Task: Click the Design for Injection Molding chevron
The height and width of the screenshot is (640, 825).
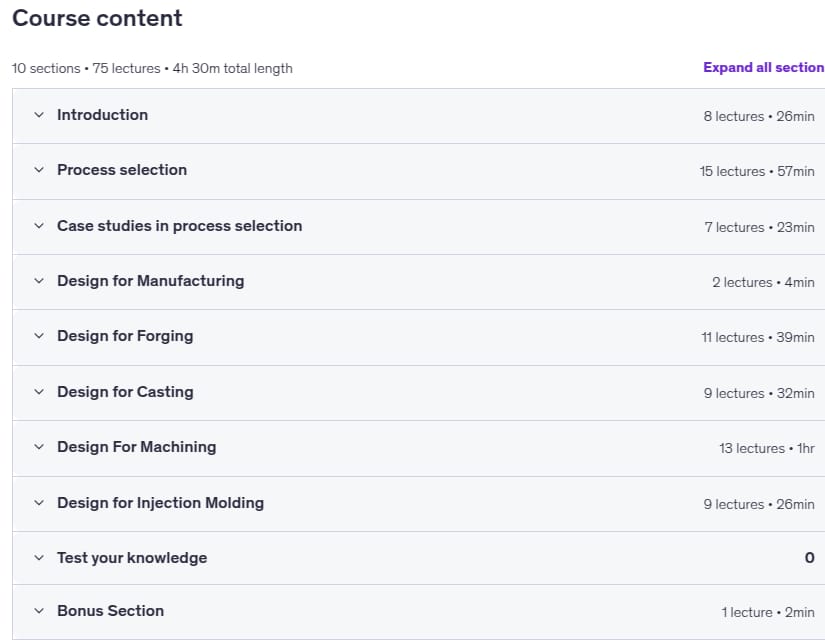Action: (39, 503)
